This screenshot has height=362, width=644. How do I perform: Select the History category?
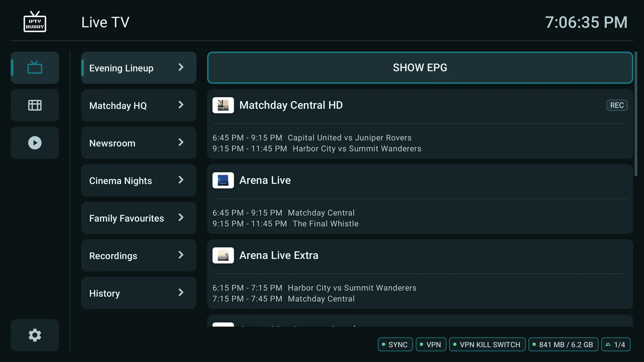139,293
